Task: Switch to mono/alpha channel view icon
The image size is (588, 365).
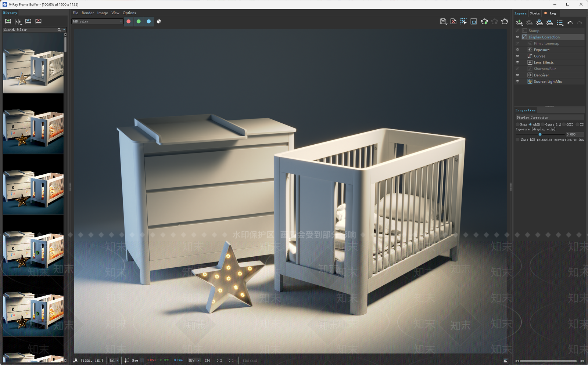Action: point(159,21)
